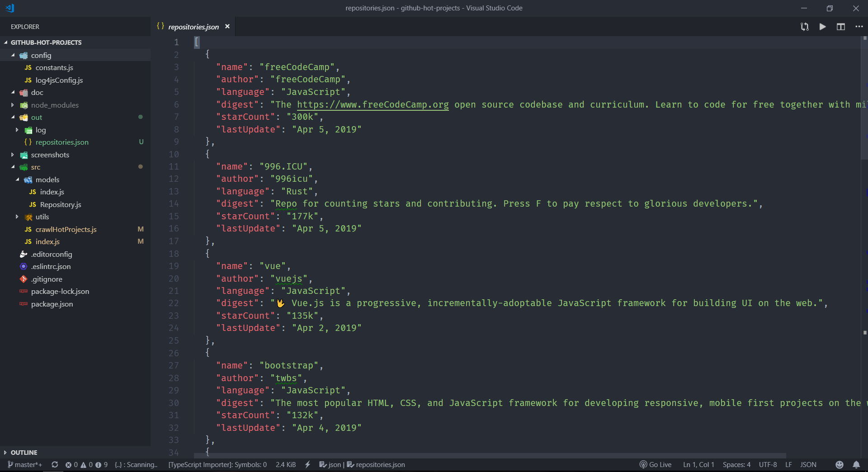Open repositories.json in the explorer tree

pos(62,142)
